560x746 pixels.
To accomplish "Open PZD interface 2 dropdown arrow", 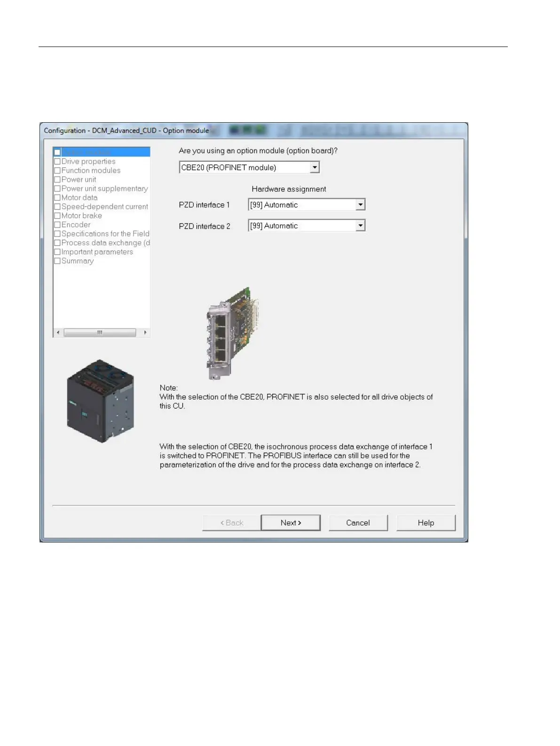I will (x=360, y=226).
